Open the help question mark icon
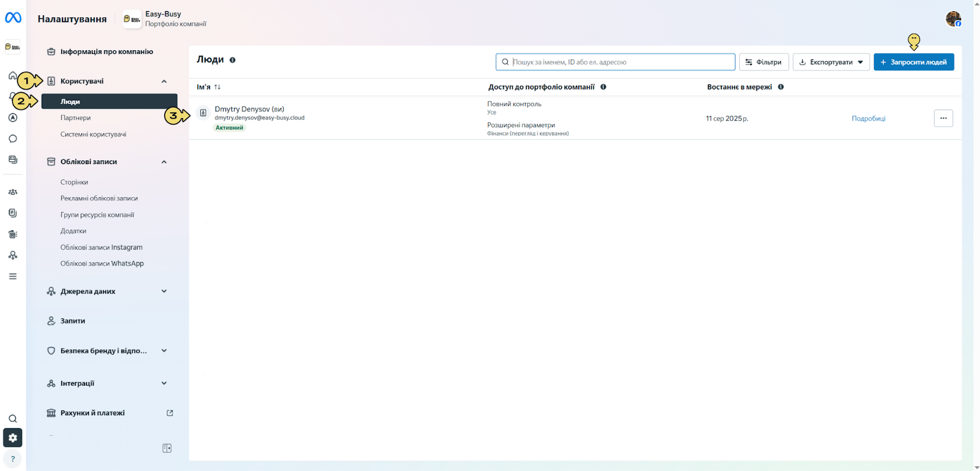 pos(13,459)
